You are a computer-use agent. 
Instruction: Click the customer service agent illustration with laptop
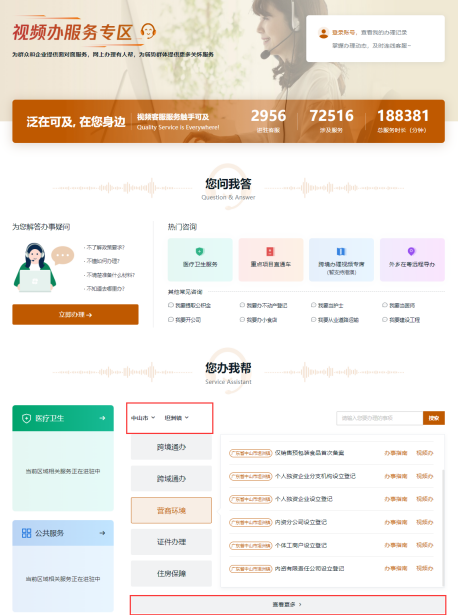pos(35,267)
